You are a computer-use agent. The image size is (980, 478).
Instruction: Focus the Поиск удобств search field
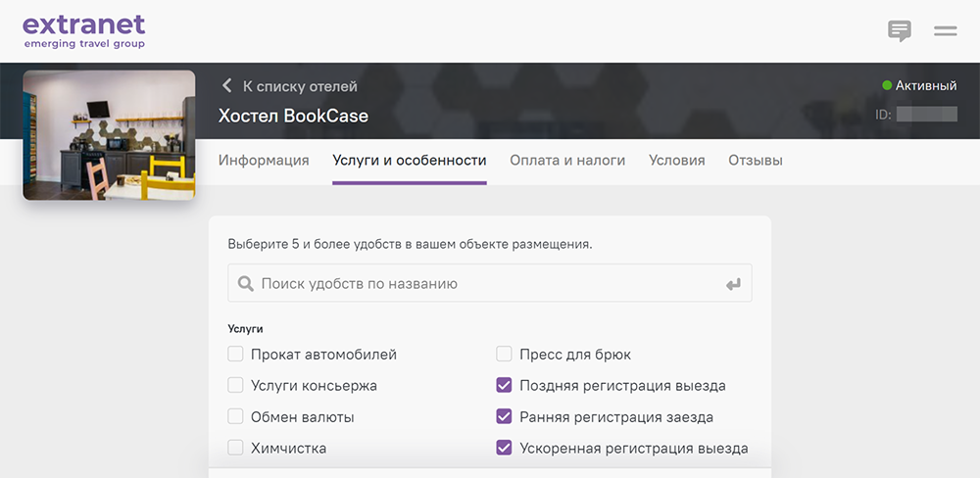click(485, 284)
